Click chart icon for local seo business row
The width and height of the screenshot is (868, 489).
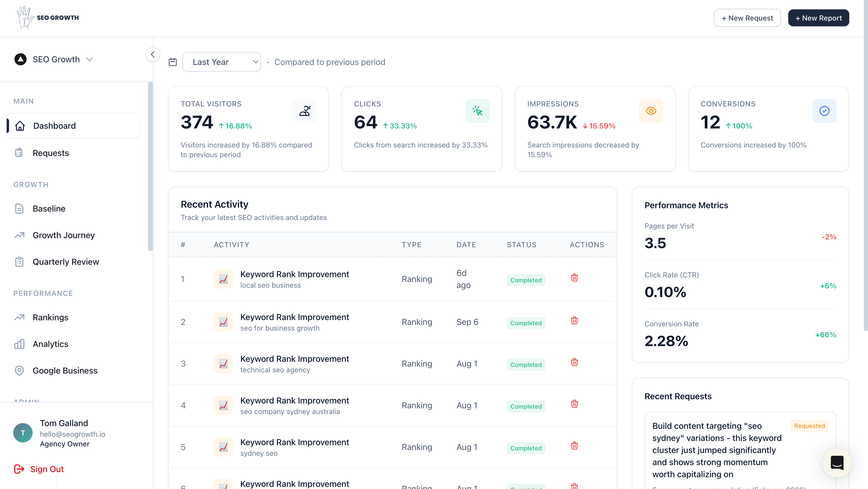tap(223, 279)
